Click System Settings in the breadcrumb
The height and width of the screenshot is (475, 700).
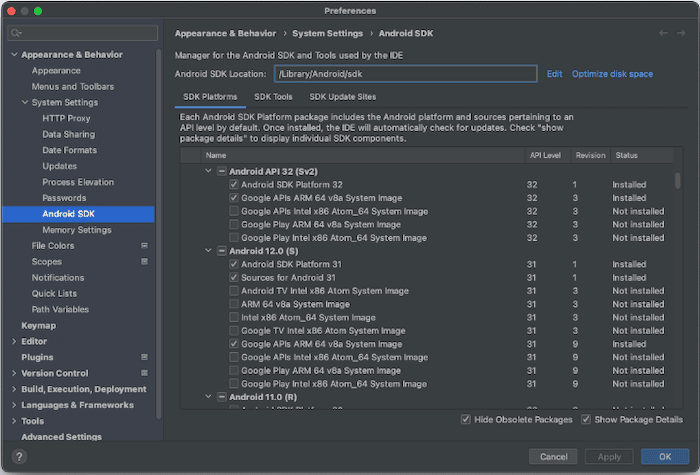(x=327, y=33)
